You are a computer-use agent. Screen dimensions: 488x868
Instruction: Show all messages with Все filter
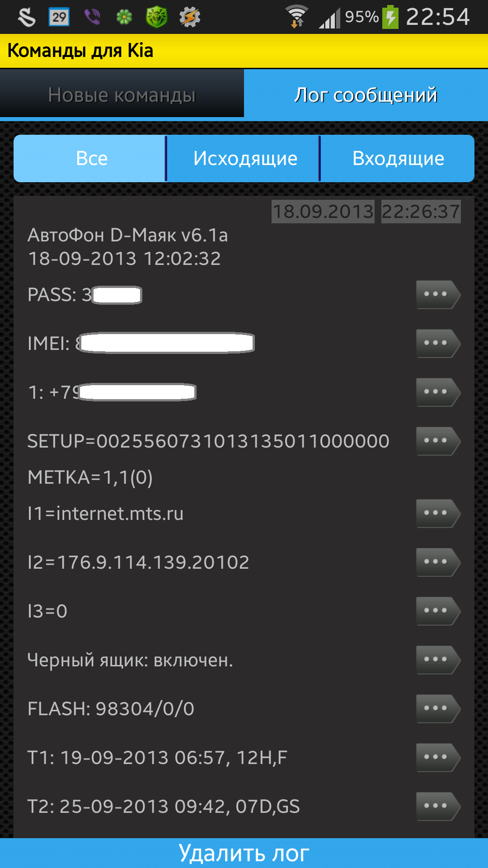(x=92, y=159)
